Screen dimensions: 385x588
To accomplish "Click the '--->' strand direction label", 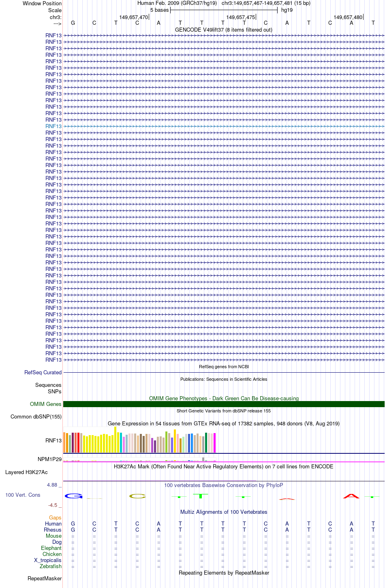I will pyautogui.click(x=57, y=24).
